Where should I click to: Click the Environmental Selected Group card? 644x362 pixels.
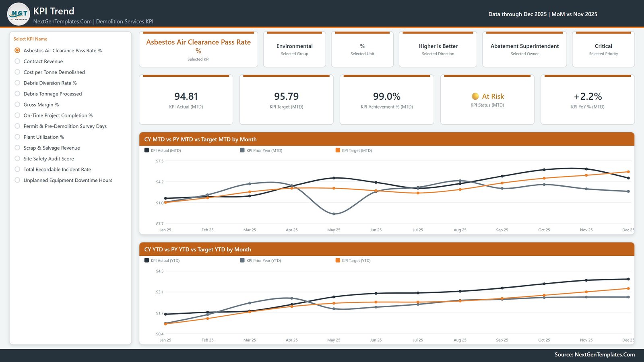(x=295, y=49)
